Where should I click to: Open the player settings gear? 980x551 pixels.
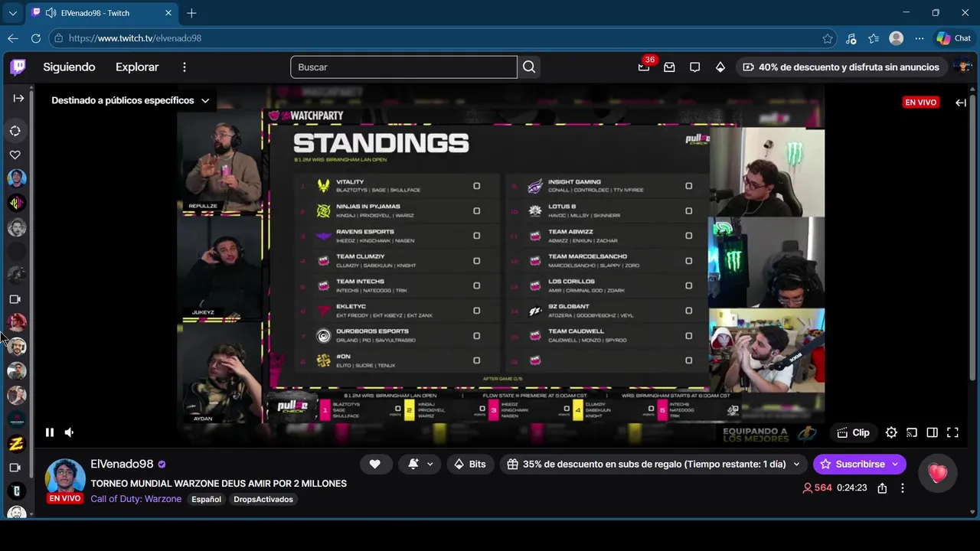coord(891,432)
